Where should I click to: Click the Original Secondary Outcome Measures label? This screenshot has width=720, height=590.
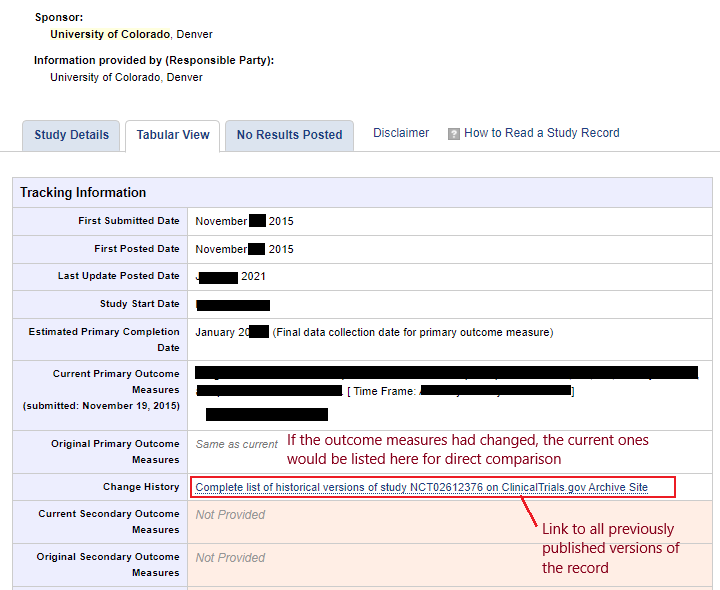coord(108,564)
